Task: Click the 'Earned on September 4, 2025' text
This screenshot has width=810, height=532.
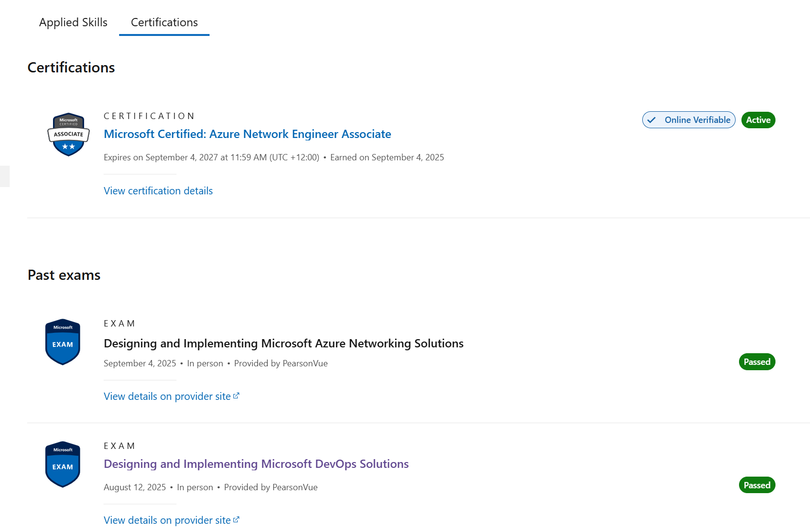Action: coord(387,157)
